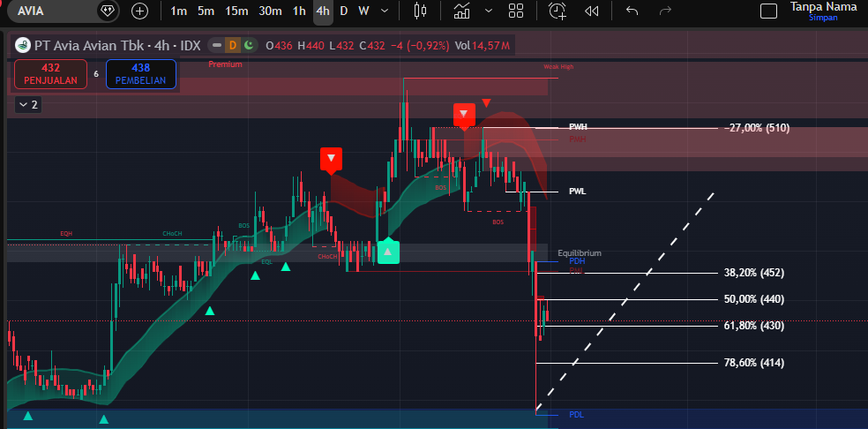Click the 438 PEMBELIAN buy button
This screenshot has width=868, height=429.
point(140,74)
